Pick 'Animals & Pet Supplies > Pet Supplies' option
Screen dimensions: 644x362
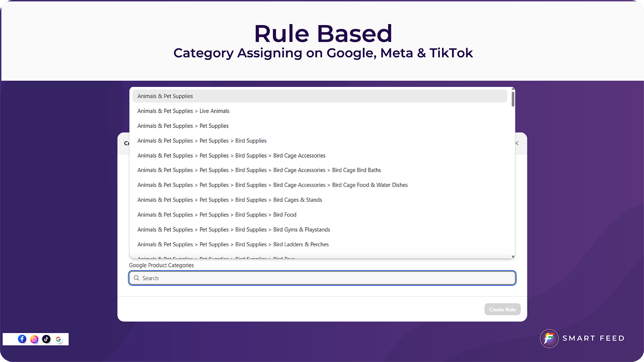320,126
